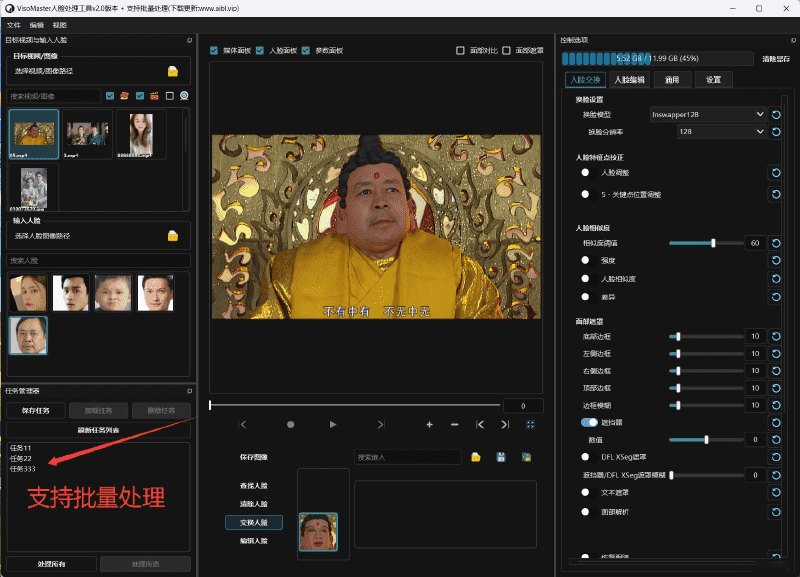Open the 编辑 Edit menu
The height and width of the screenshot is (577, 800).
pyautogui.click(x=37, y=25)
